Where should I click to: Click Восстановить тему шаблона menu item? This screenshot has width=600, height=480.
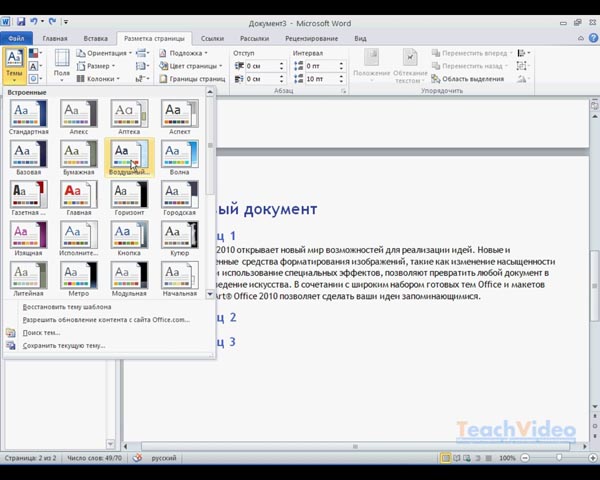pyautogui.click(x=66, y=307)
